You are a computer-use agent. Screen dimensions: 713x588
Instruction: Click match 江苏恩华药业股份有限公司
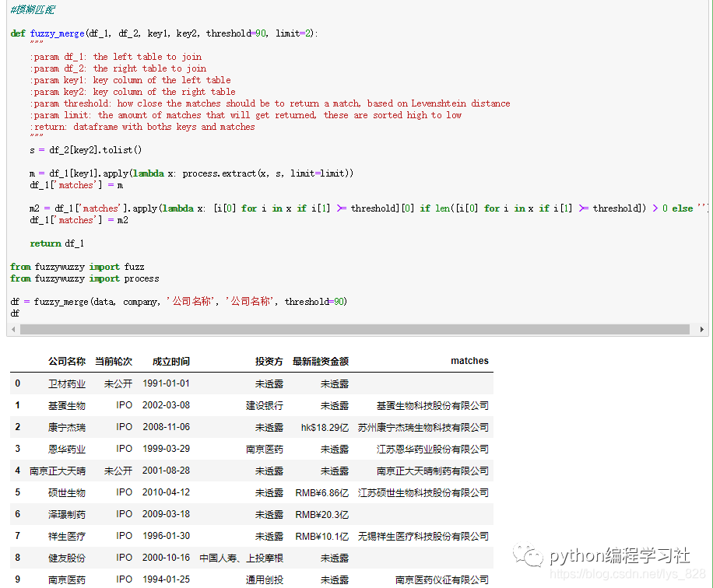pos(433,449)
